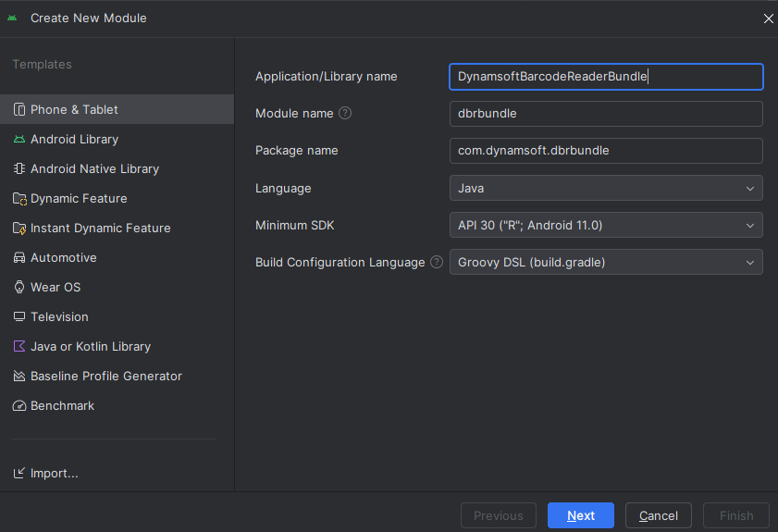
Task: Click the Build Configuration Language label
Action: [340, 263]
